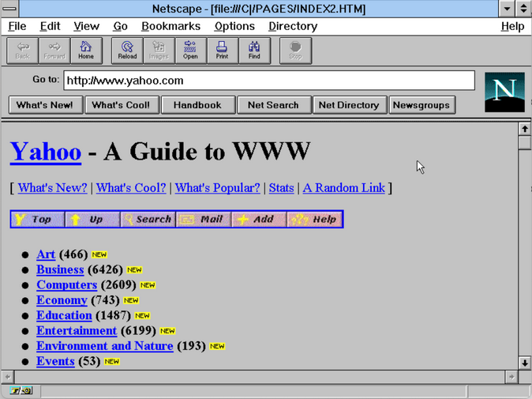Click the security key icon in status bar
This screenshot has width=532, height=399.
point(21,391)
